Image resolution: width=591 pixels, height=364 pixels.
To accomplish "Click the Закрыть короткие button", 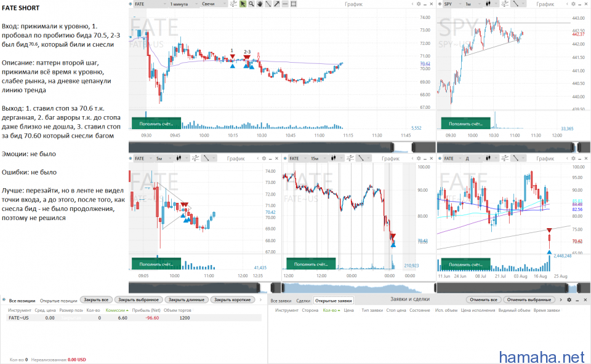I will (x=232, y=299).
